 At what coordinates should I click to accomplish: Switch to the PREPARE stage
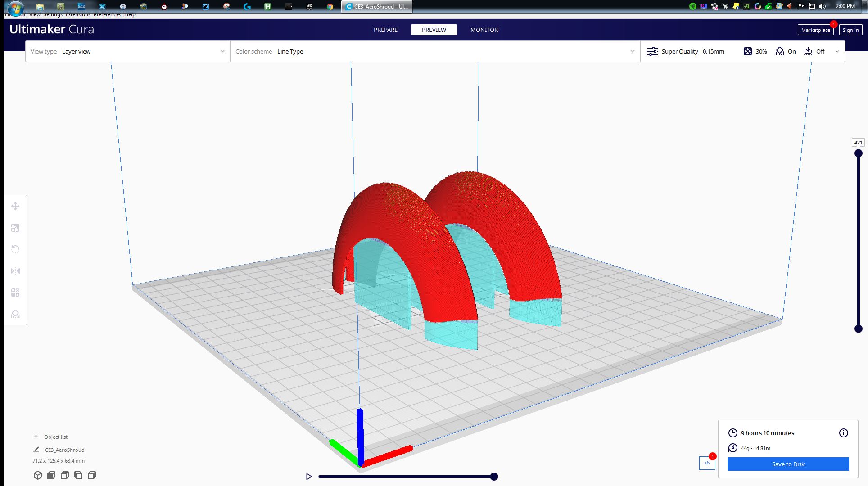[x=385, y=30]
